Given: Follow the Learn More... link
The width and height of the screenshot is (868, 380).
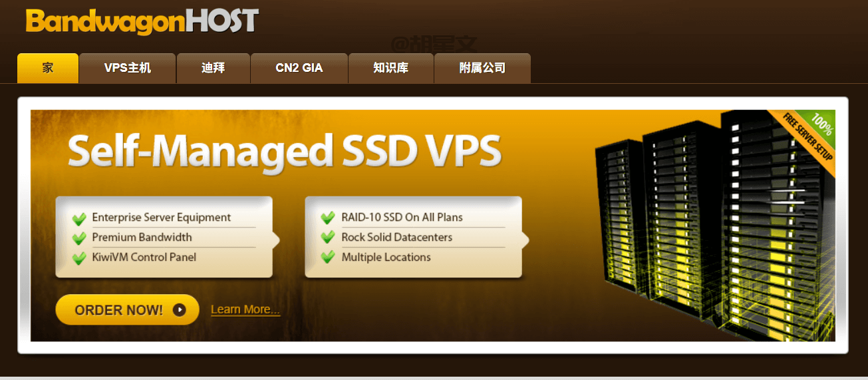Looking at the screenshot, I should [x=245, y=309].
